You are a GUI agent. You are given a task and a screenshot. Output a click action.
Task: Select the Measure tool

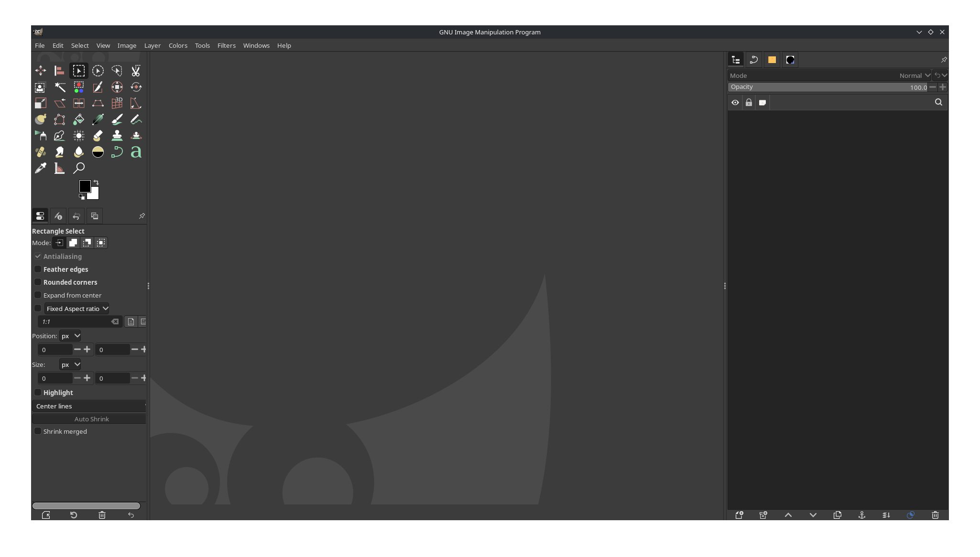[60, 168]
